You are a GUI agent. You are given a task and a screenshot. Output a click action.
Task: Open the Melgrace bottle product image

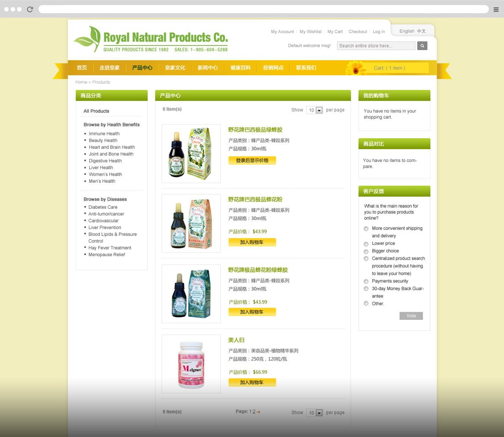pos(191,364)
